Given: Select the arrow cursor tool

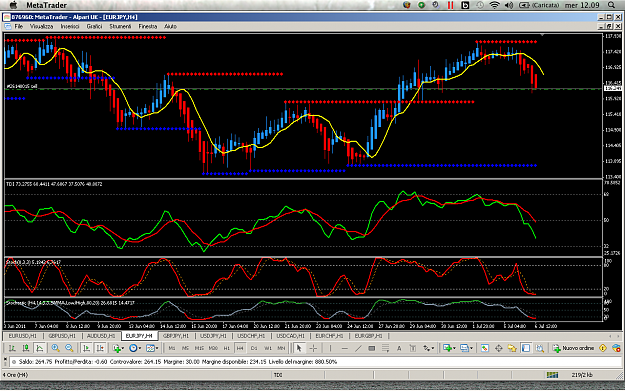Looking at the screenshot, I should pos(299,348).
